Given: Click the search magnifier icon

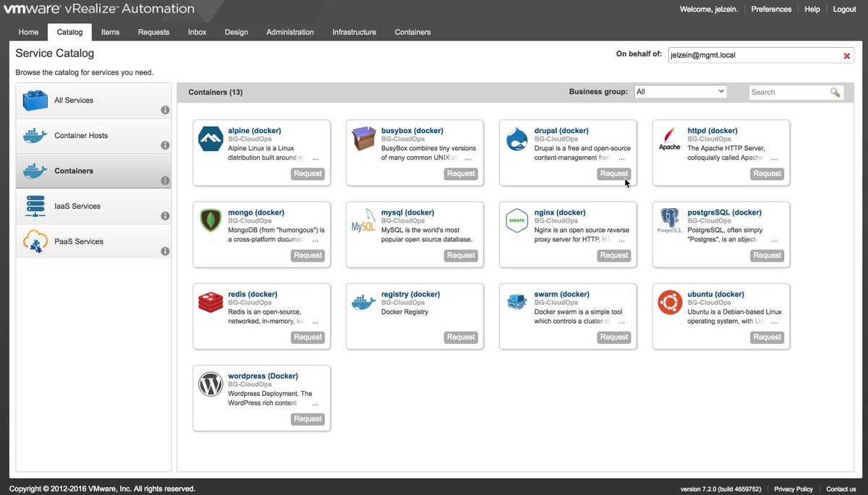Looking at the screenshot, I should (x=835, y=92).
